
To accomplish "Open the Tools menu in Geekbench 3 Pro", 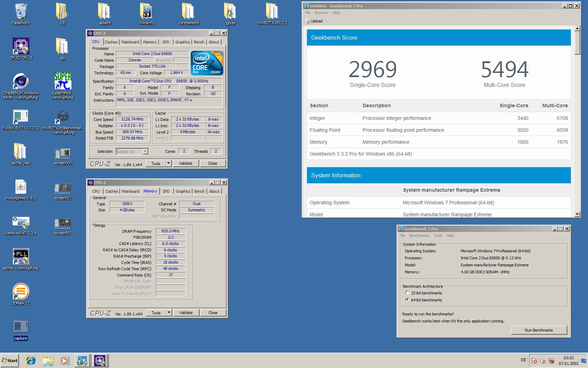I will coord(437,236).
